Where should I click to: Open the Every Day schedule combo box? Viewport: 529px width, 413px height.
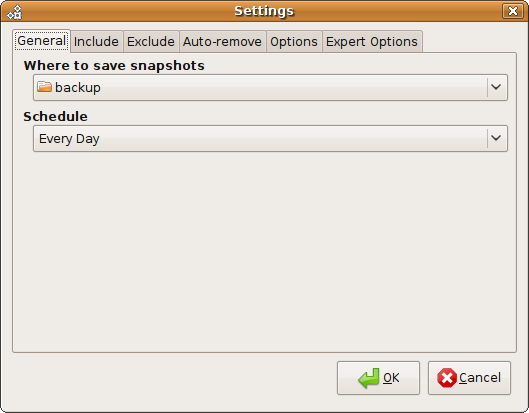click(270, 138)
